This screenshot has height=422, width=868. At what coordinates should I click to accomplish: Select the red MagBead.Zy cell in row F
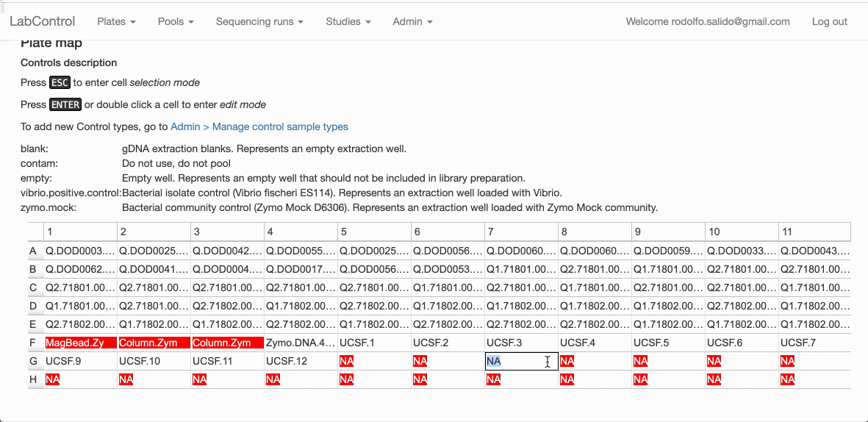[x=80, y=343]
